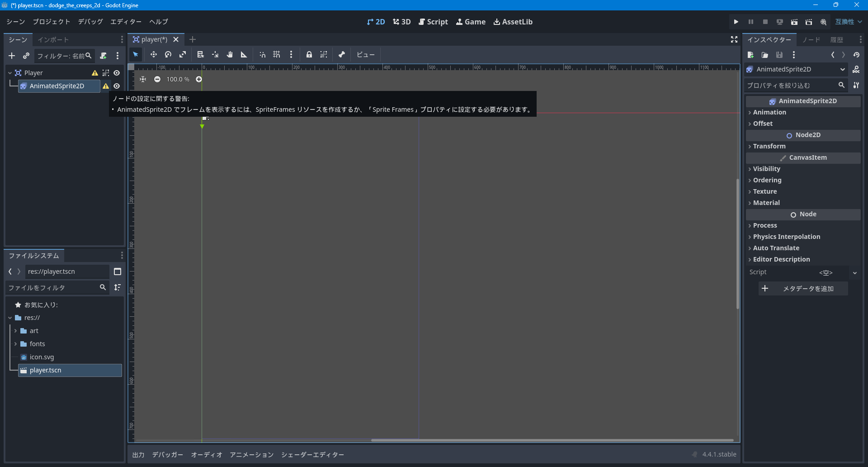Add a new child node with plus icon
Viewport: 868px width, 467px height.
pos(12,56)
